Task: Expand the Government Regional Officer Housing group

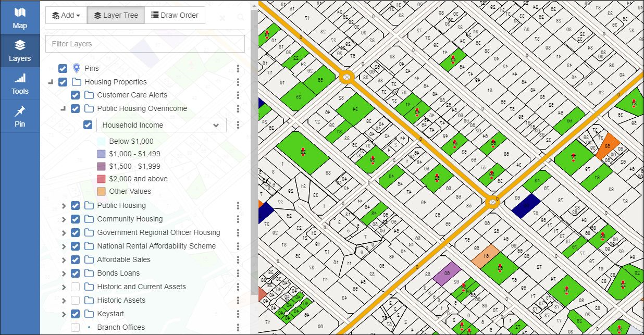Action: (64, 232)
